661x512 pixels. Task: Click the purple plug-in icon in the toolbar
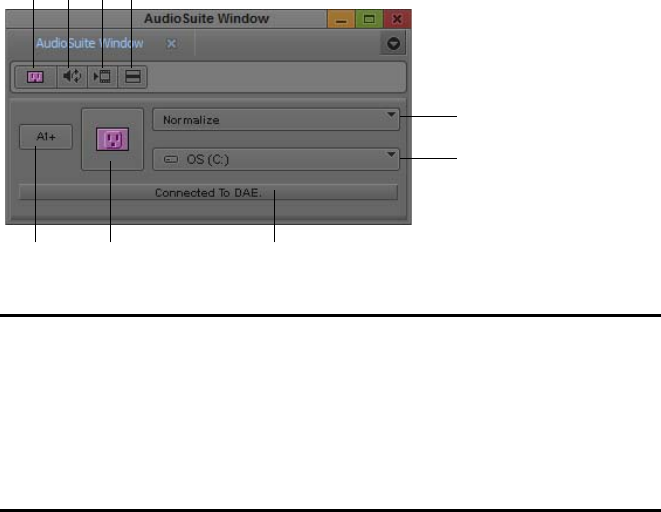point(35,77)
